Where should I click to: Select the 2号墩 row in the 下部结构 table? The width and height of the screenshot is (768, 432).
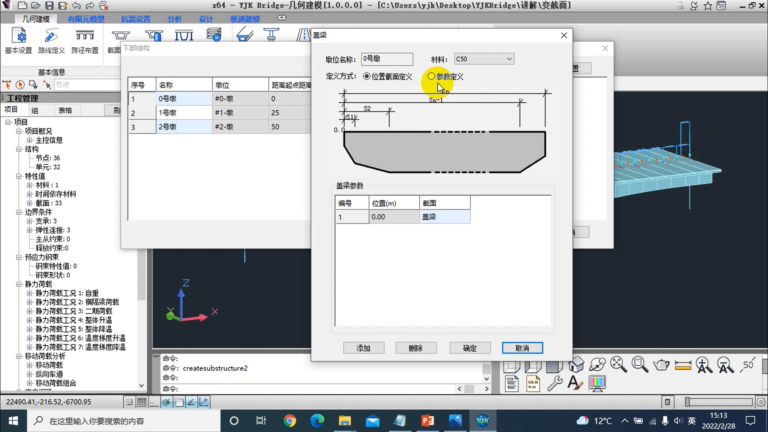(219, 127)
